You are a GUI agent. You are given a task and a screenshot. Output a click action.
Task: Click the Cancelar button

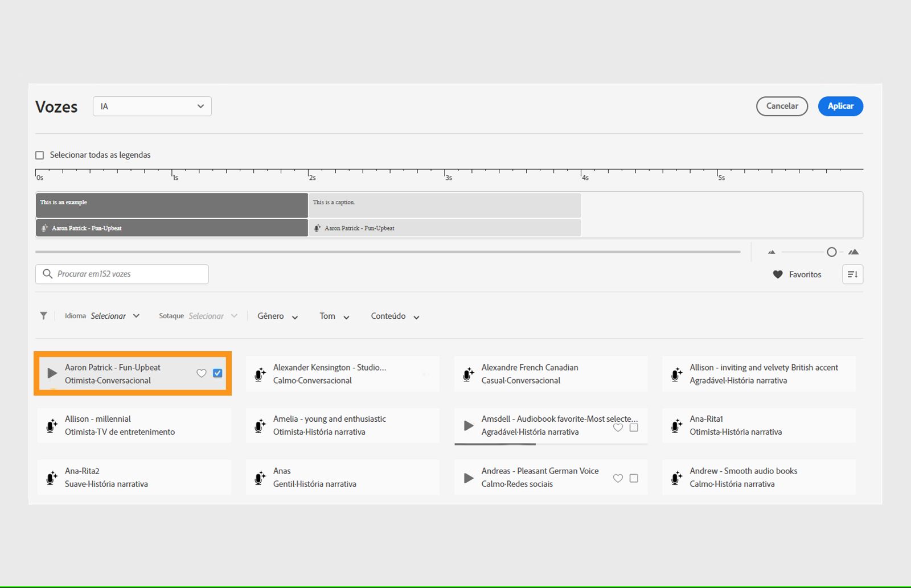pyautogui.click(x=782, y=106)
